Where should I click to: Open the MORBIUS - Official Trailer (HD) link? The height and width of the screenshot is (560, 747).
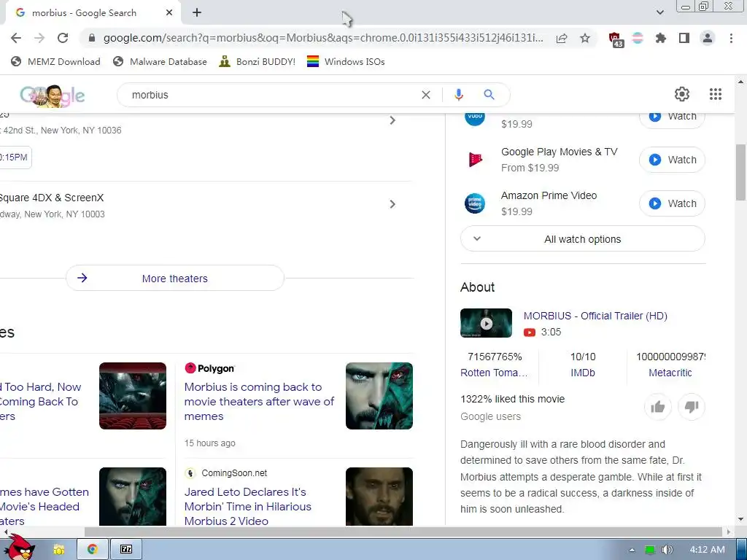click(595, 316)
